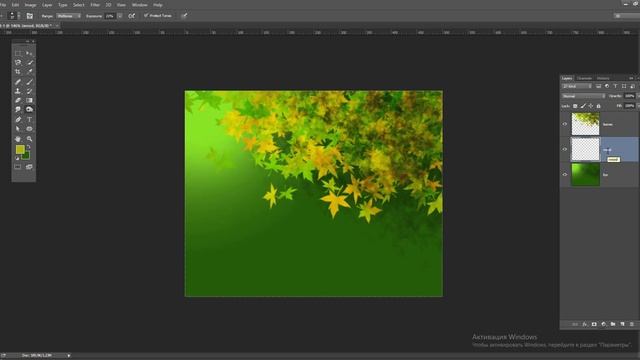Change the screen mode
Screen dimensions: 640x360
pyautogui.click(x=29, y=167)
